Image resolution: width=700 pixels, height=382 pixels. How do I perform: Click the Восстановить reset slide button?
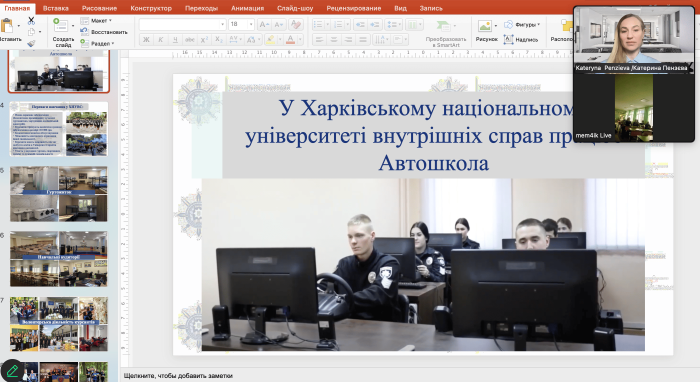104,32
